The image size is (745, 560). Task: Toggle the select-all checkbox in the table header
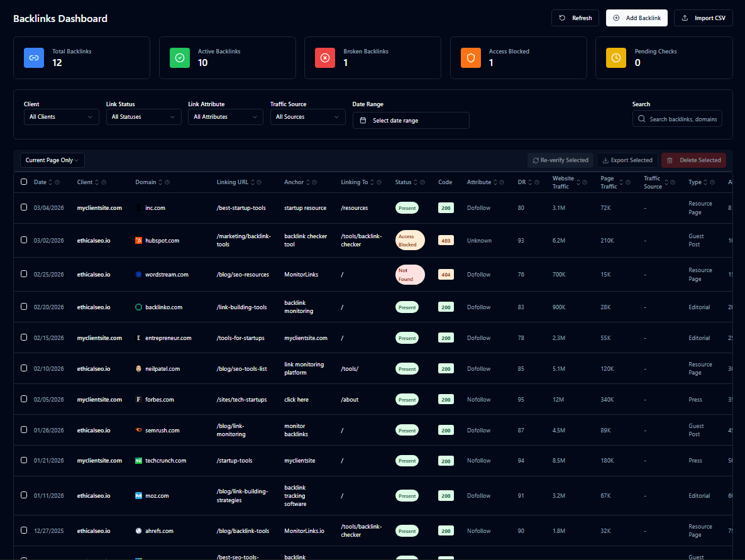click(x=24, y=182)
